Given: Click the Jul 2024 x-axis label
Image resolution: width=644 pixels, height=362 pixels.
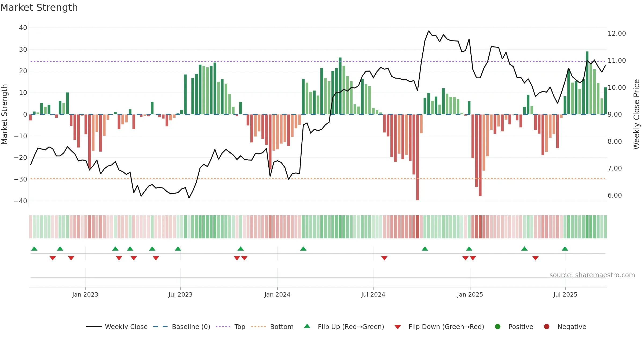Looking at the screenshot, I should click(x=373, y=294).
